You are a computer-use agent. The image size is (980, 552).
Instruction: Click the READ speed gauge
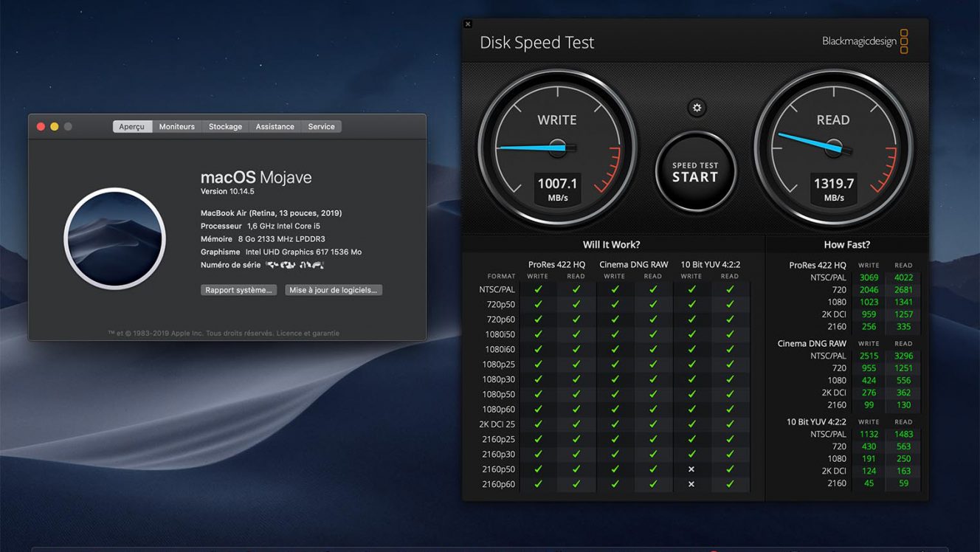click(x=833, y=148)
